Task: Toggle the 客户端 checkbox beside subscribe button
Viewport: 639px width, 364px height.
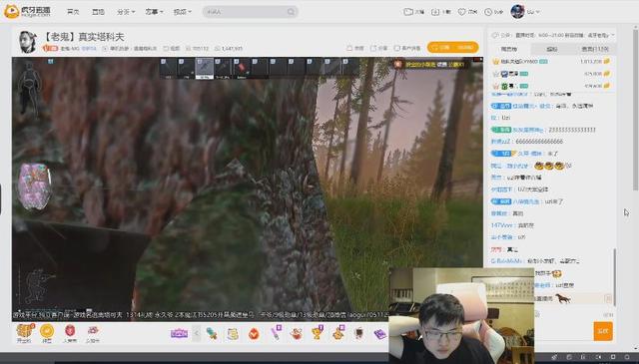Action: (397, 48)
